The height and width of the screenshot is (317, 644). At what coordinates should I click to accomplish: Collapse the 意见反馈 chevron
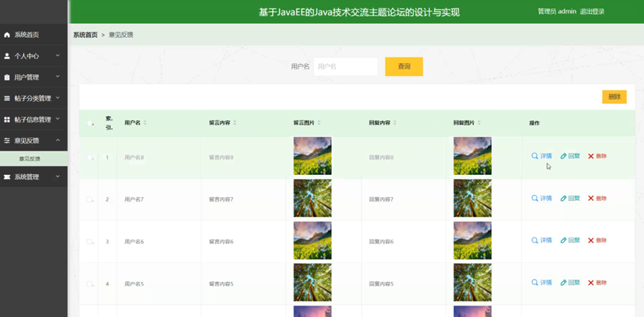click(58, 141)
